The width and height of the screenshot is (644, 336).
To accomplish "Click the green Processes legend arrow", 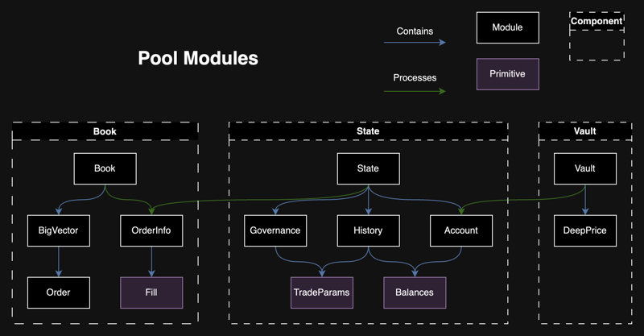I will pyautogui.click(x=415, y=90).
